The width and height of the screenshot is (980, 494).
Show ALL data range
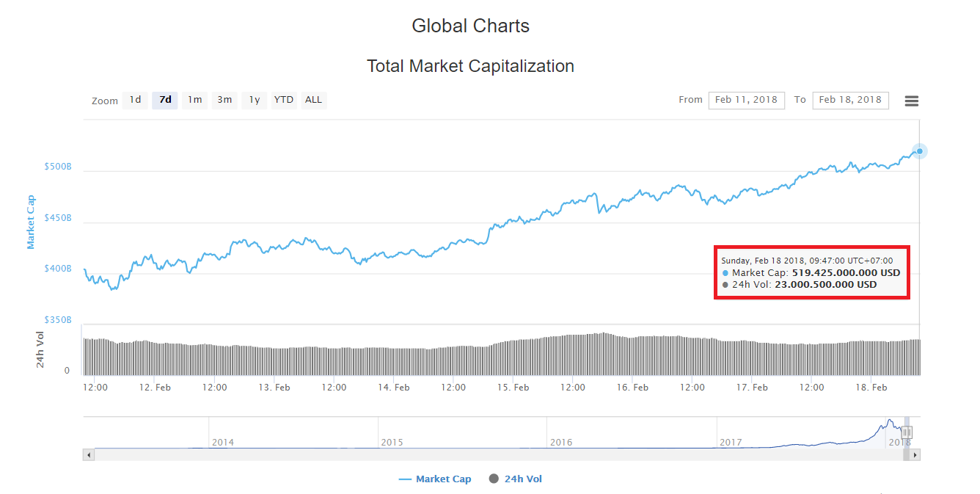point(313,100)
